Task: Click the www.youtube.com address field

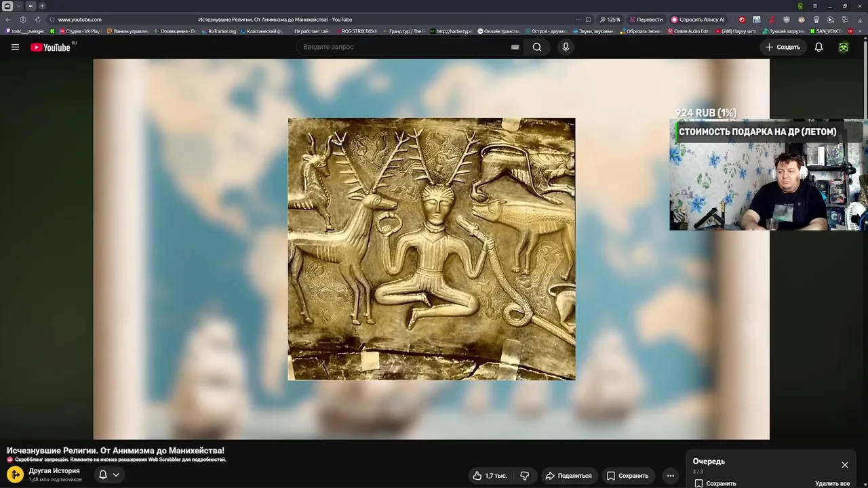Action: [x=79, y=20]
